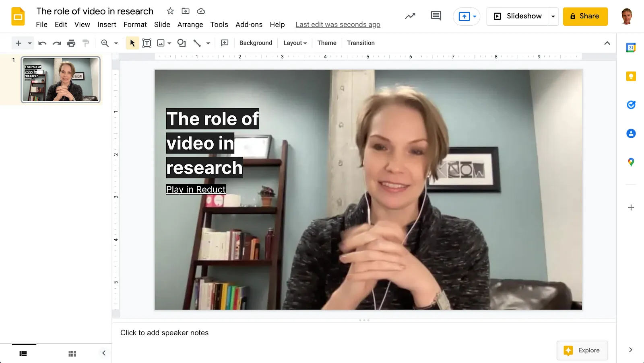
Task: Open the Tools menu
Action: tap(219, 25)
